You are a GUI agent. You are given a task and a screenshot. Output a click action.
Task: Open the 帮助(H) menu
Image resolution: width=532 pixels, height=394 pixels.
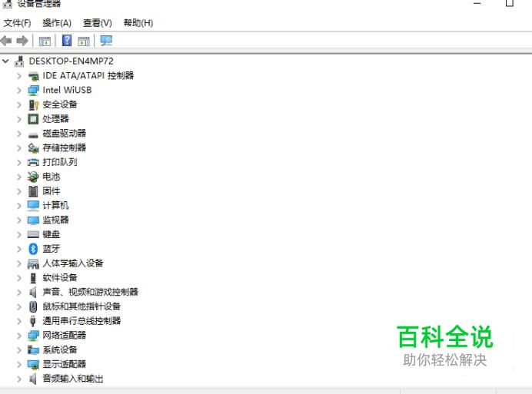click(x=138, y=23)
